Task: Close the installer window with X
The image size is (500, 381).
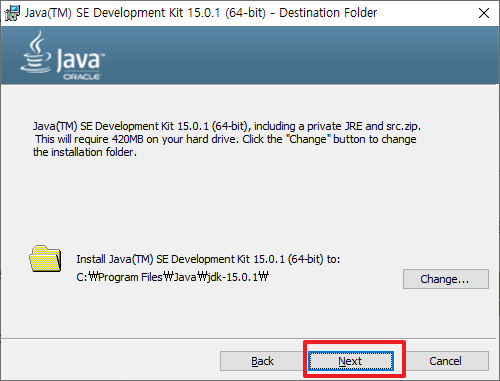Action: click(484, 13)
